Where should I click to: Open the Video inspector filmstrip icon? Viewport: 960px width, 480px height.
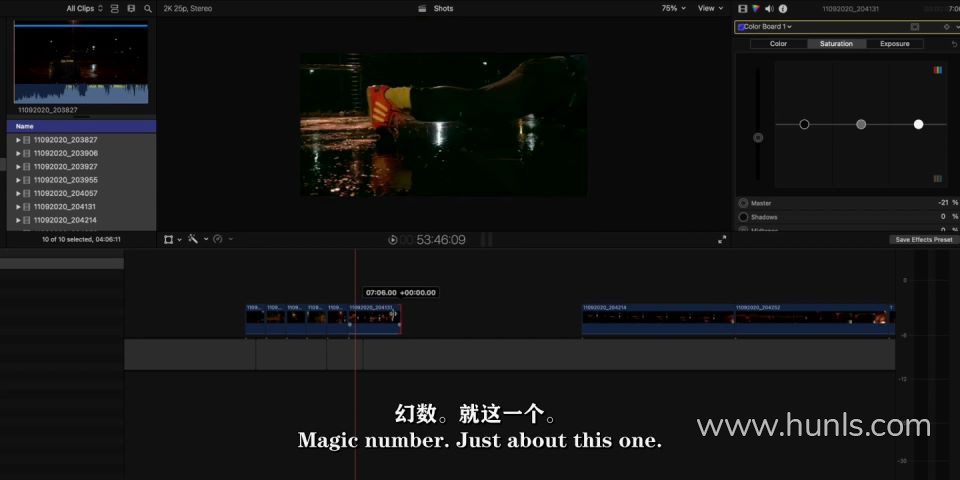[x=743, y=9]
